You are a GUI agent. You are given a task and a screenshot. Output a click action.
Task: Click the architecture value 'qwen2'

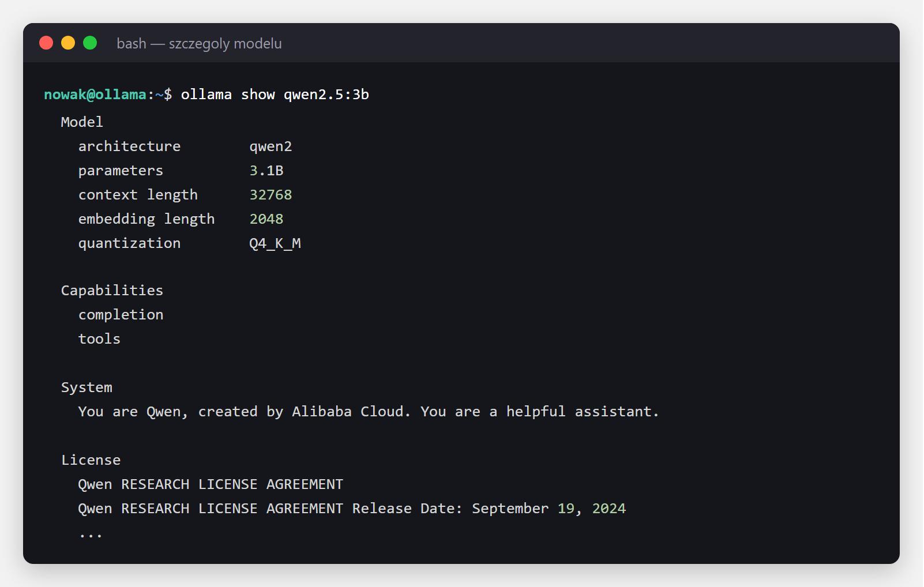(271, 146)
